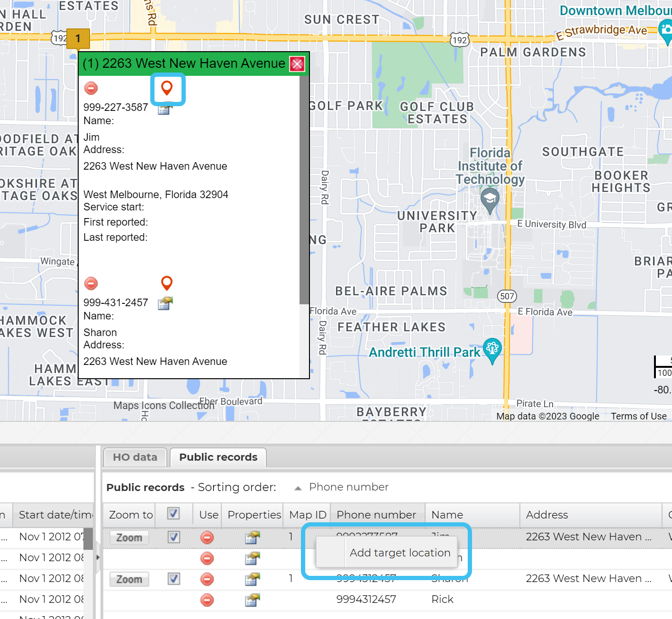Click Andretti Thrill Park map pin
Image resolution: width=672 pixels, height=619 pixels.
(x=492, y=350)
